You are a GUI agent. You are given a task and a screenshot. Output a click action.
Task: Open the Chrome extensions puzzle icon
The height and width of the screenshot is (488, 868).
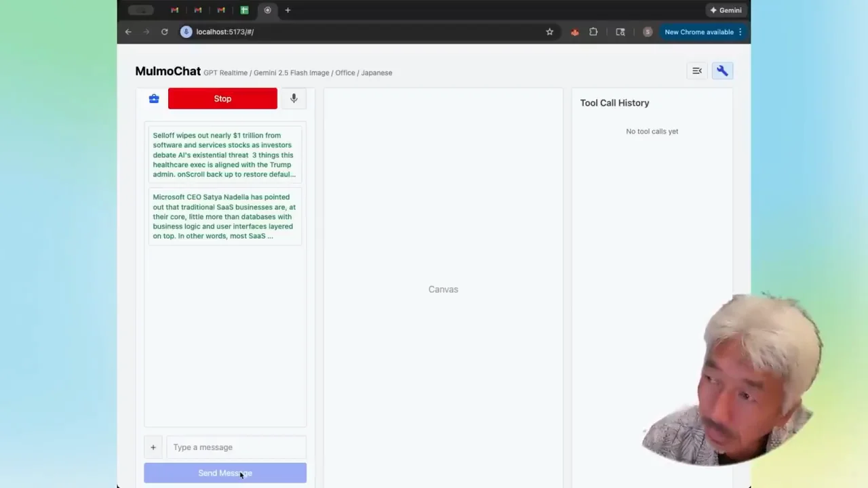pyautogui.click(x=593, y=32)
